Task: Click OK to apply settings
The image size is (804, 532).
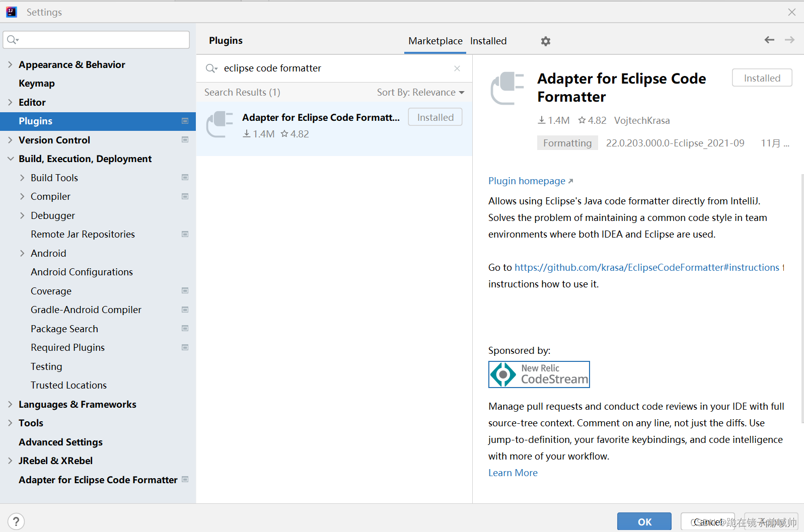Action: [x=644, y=521]
